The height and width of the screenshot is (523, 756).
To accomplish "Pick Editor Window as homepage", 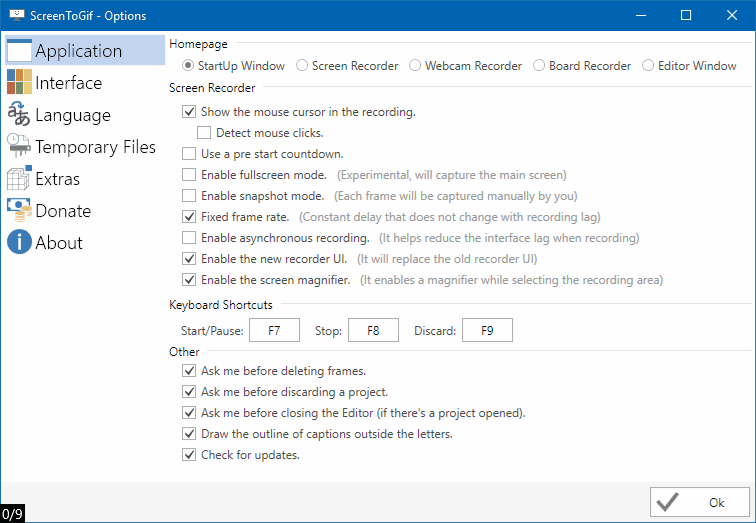I will 649,66.
